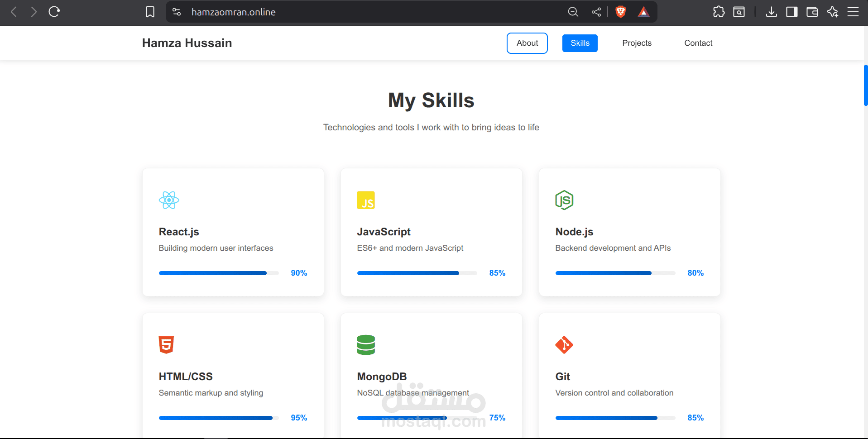Open the browser hamburger menu

[x=853, y=12]
